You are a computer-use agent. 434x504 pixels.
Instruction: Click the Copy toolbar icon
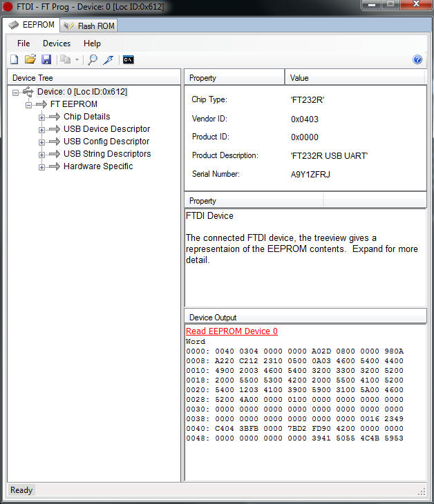tap(66, 60)
